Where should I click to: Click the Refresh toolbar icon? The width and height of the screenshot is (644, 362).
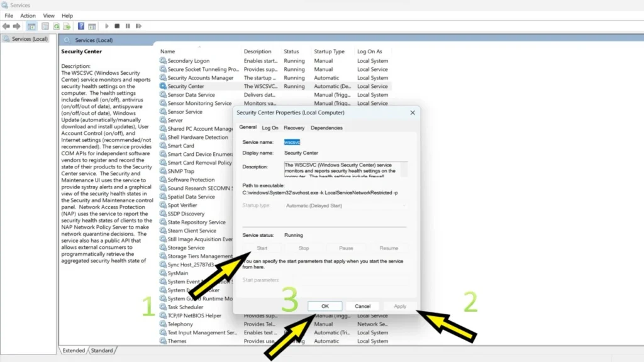coord(56,26)
